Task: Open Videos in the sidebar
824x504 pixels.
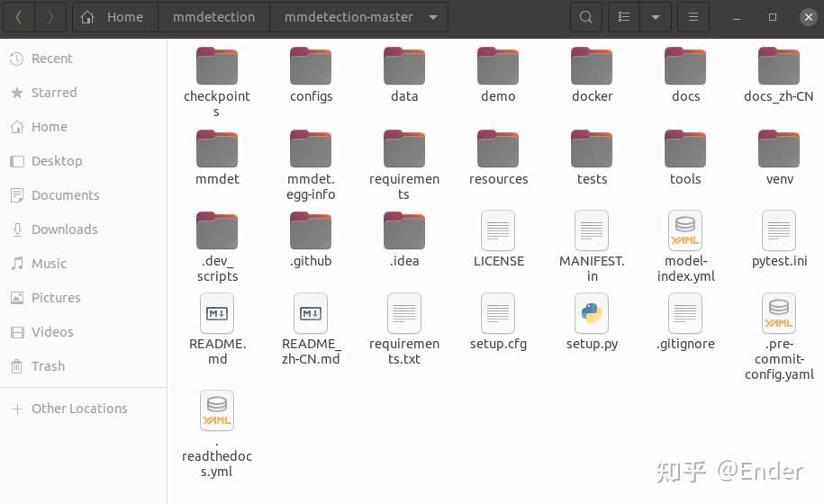Action: [x=84, y=332]
